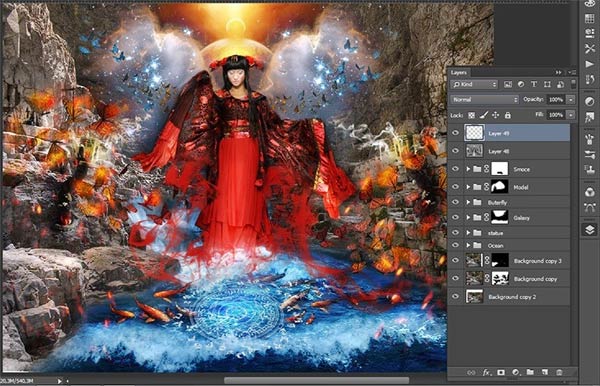Click the Layers stacked-sheets dock icon

point(590,230)
